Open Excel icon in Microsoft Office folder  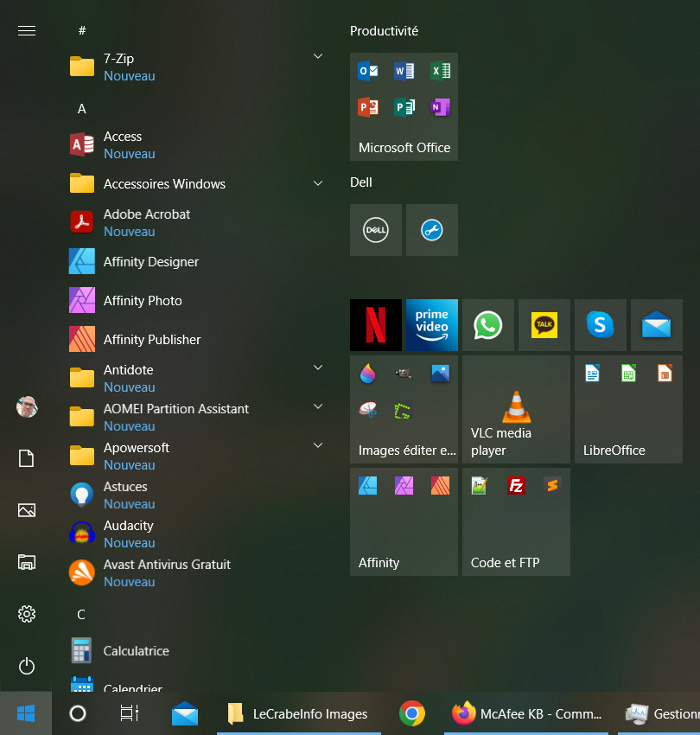tap(441, 71)
